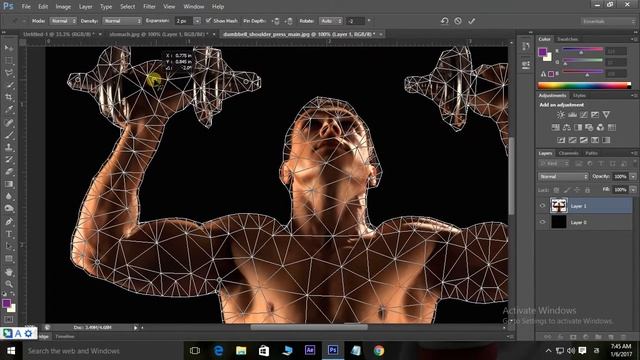Open the layer Kind filter dropdown

[x=554, y=163]
